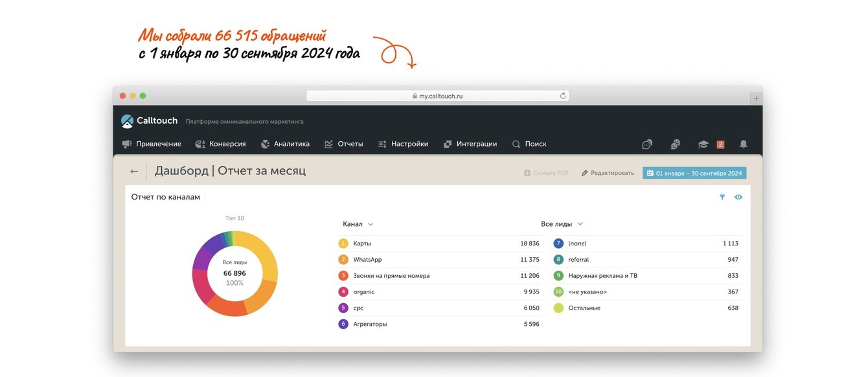Go back with the left arrow
The height and width of the screenshot is (377, 868).
(134, 171)
